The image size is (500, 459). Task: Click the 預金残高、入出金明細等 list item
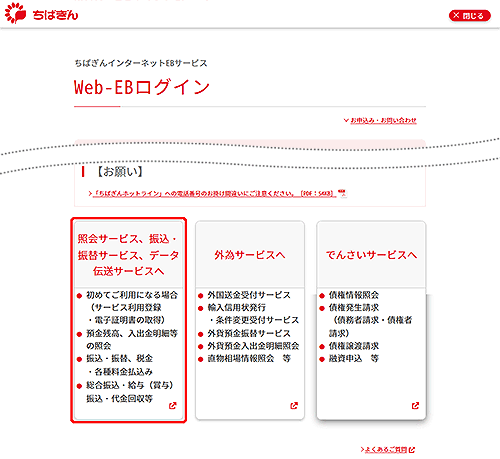tap(132, 339)
